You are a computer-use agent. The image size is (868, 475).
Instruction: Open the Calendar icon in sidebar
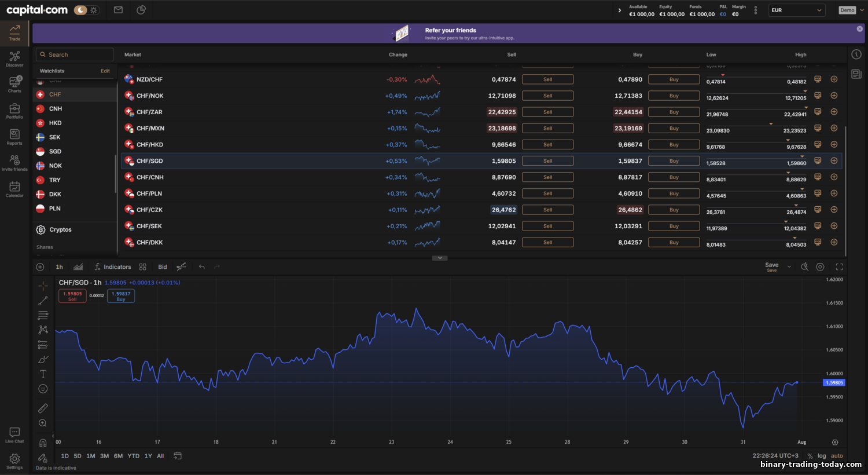[14, 189]
